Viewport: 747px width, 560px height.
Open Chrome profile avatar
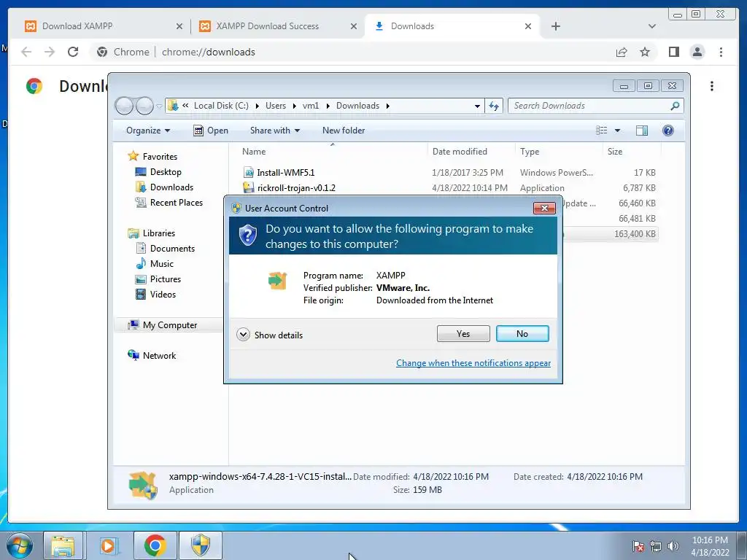(697, 52)
